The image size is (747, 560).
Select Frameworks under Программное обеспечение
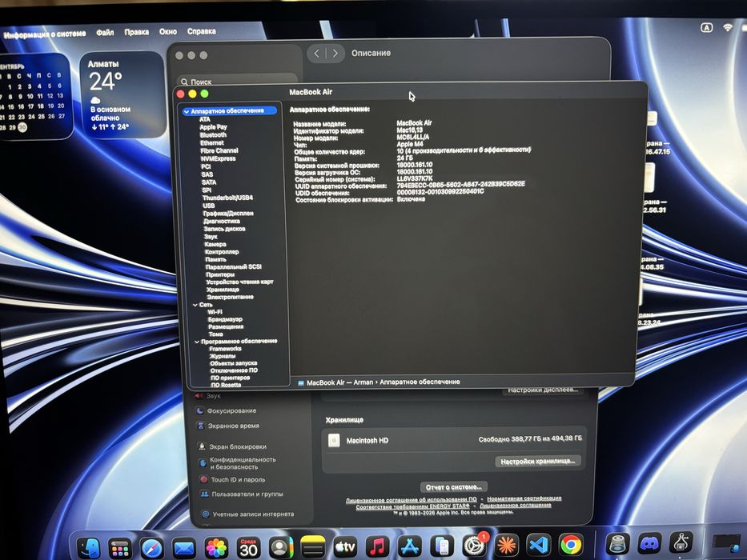tap(225, 349)
